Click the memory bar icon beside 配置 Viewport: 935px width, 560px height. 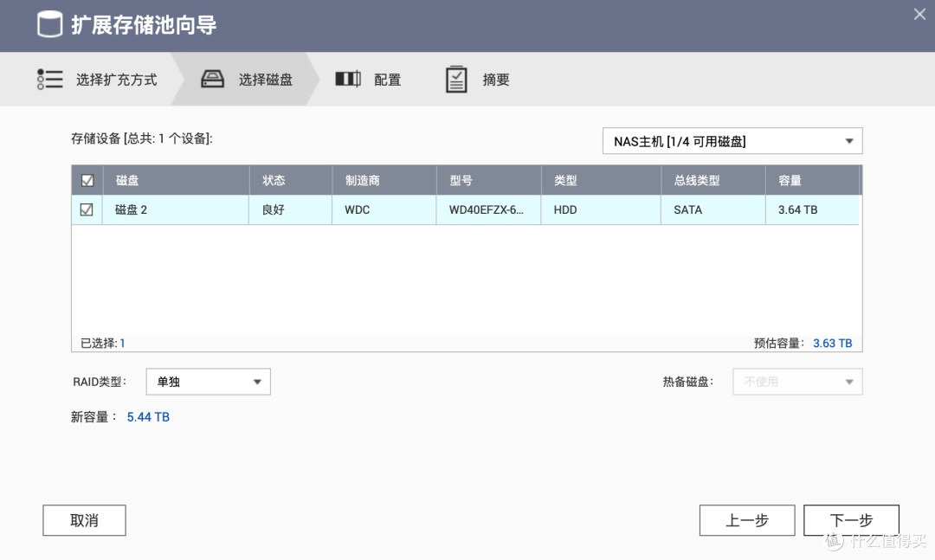pos(347,79)
